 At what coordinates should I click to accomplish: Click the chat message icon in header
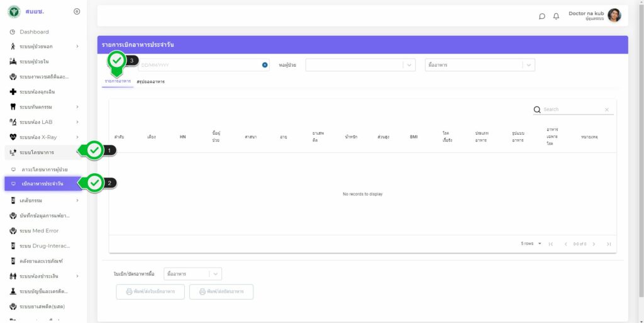(542, 16)
